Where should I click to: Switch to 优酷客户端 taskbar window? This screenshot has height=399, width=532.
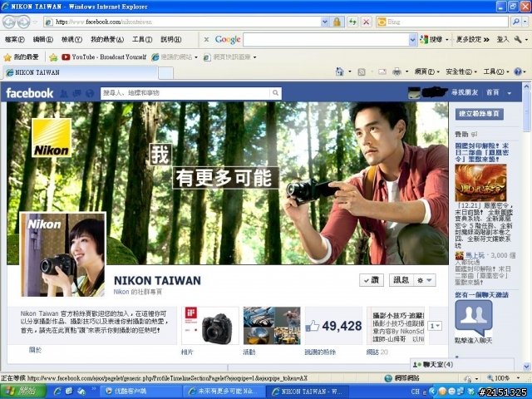coord(140,392)
